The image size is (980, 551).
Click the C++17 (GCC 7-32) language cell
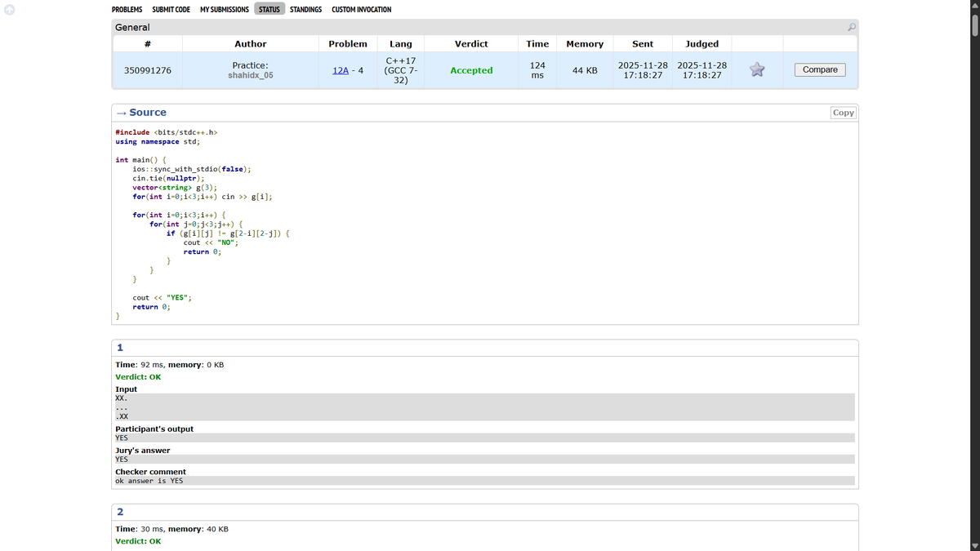[401, 70]
